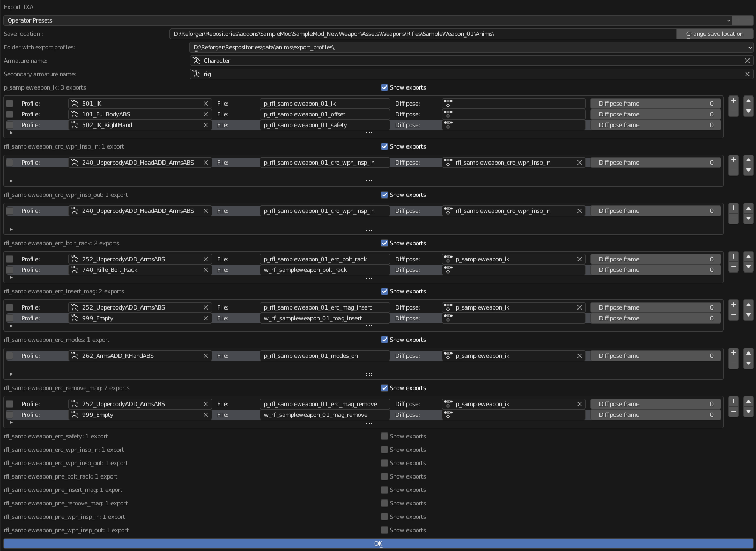Expand the filter triangle under erc_modes list

[11, 374]
